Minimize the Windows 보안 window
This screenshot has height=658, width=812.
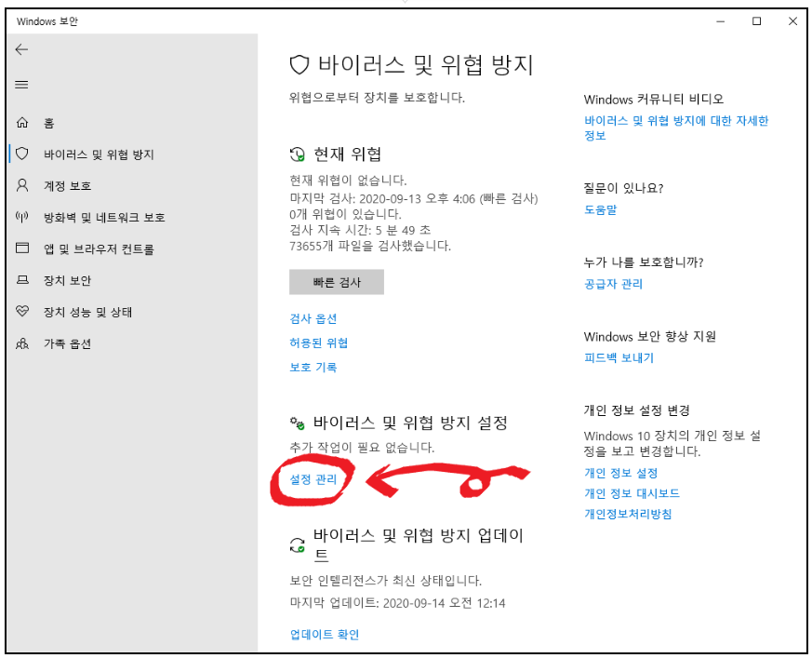720,21
